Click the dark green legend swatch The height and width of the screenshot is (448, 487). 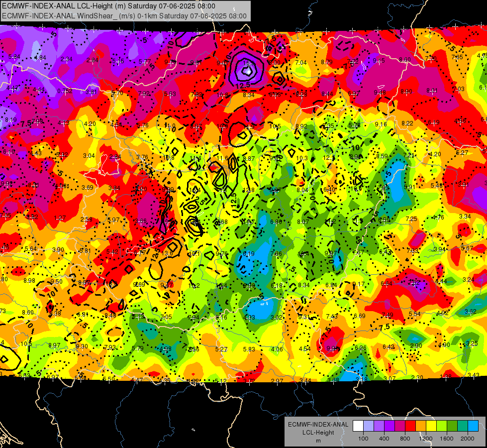pos(452,426)
